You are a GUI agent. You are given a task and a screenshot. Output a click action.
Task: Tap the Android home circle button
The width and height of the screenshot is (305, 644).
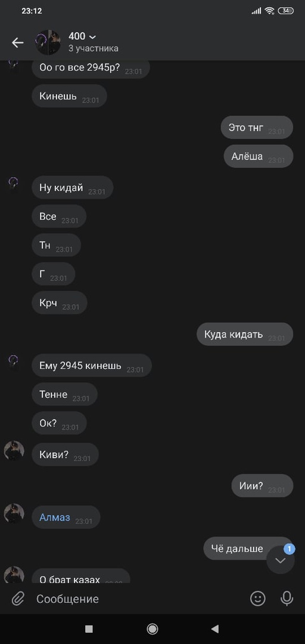[152, 628]
